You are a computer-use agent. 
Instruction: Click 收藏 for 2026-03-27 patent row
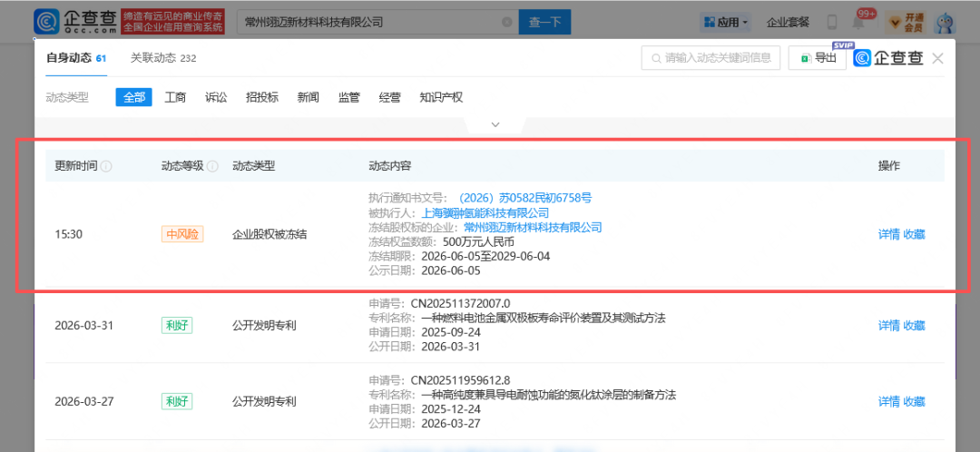(x=915, y=401)
